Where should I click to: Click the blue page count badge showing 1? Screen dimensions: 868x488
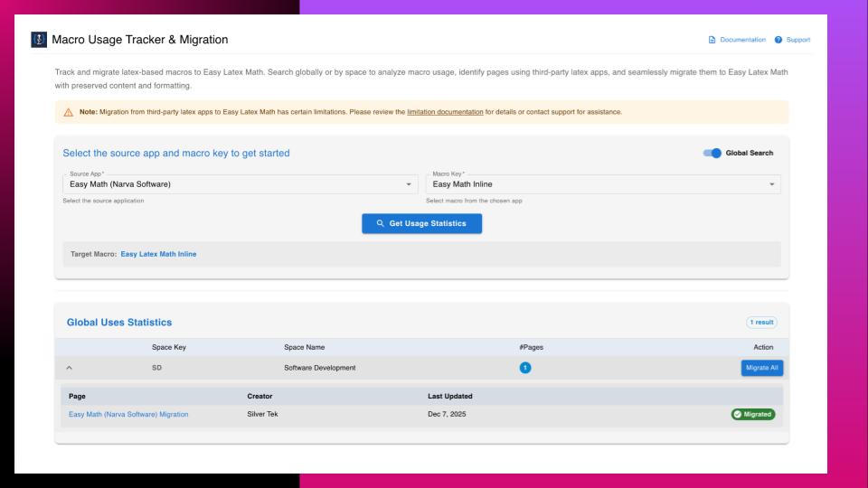point(524,368)
